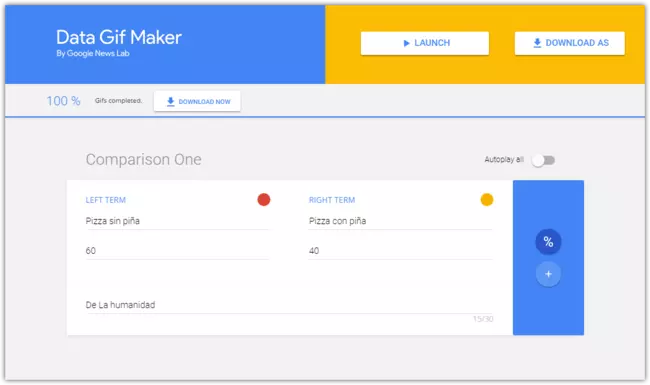Click the 'RIGHT TERM' label
This screenshot has height=385, width=650.
[x=332, y=200]
